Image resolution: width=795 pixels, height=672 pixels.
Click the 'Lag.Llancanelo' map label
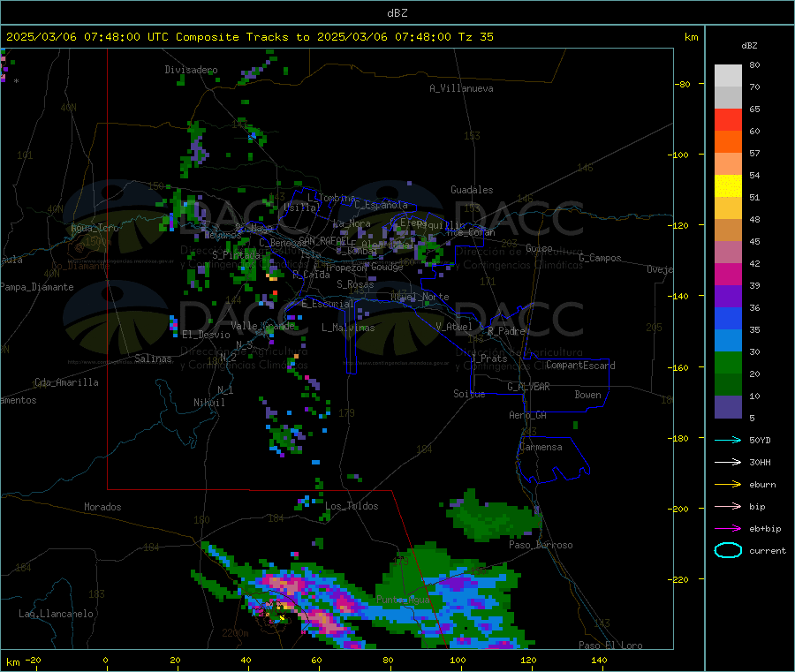(x=56, y=614)
